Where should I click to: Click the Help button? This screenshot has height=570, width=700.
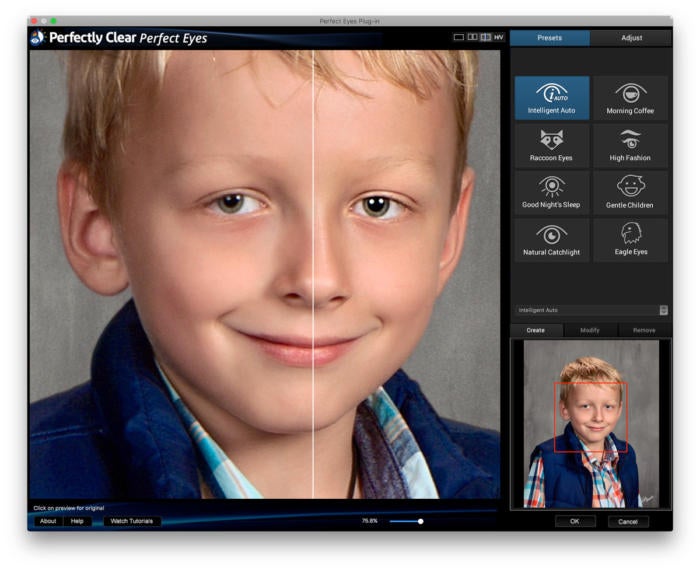click(77, 521)
